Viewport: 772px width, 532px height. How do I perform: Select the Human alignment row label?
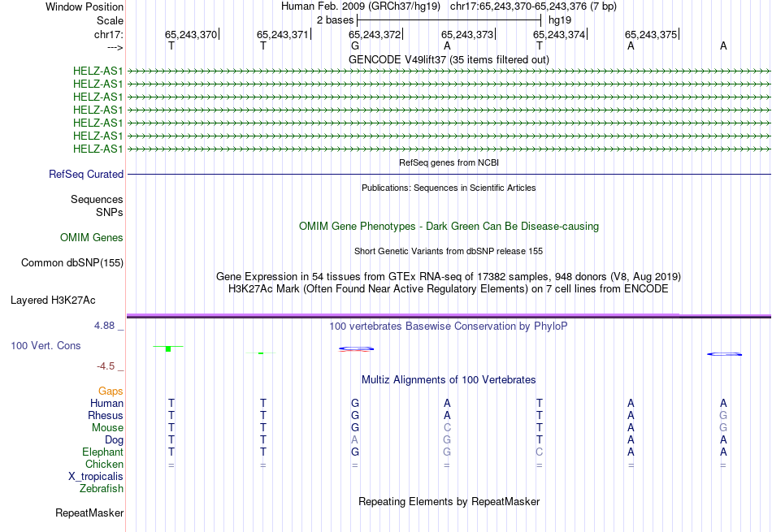click(x=106, y=404)
